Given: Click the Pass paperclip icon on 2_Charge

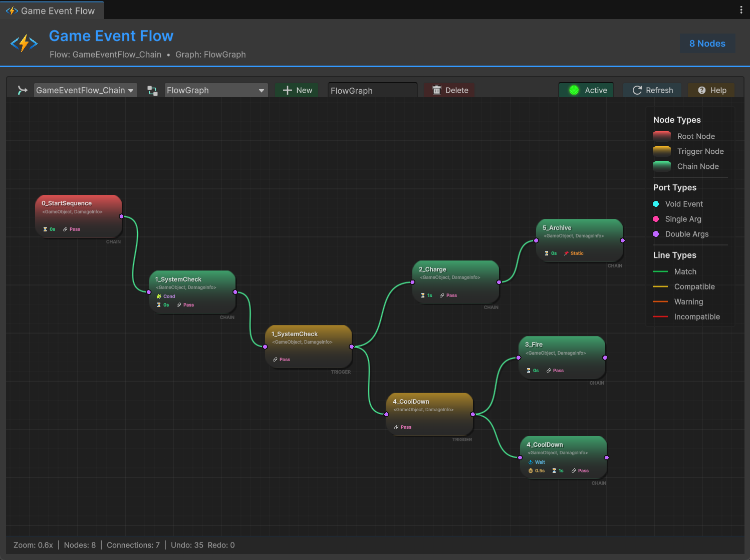Looking at the screenshot, I should coord(441,296).
